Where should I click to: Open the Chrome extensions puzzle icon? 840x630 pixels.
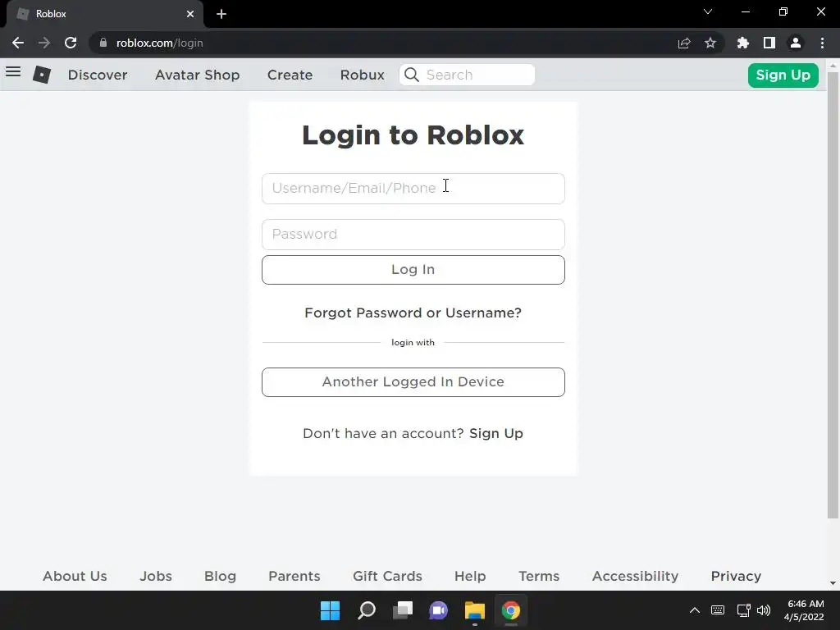(x=743, y=43)
